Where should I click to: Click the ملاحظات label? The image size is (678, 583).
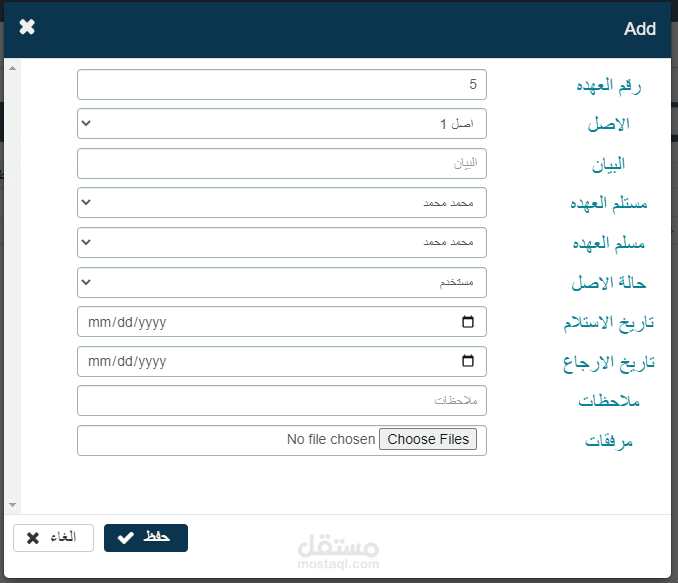point(608,401)
